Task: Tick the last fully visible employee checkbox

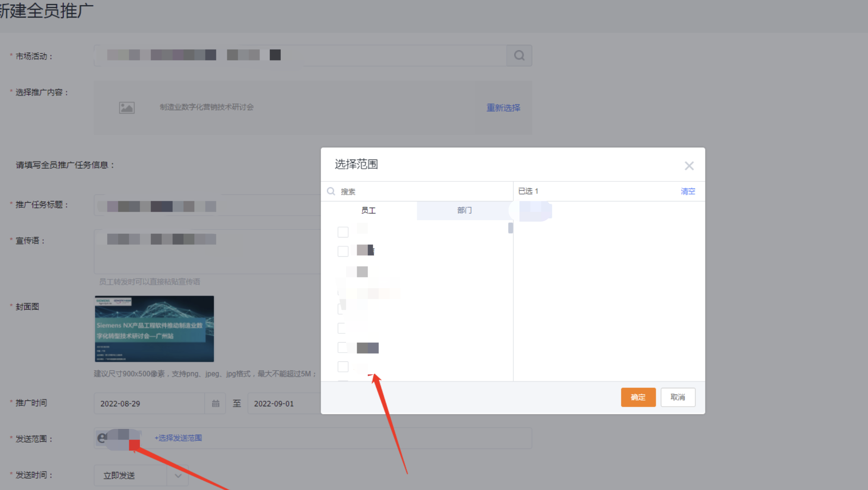Action: pos(343,367)
